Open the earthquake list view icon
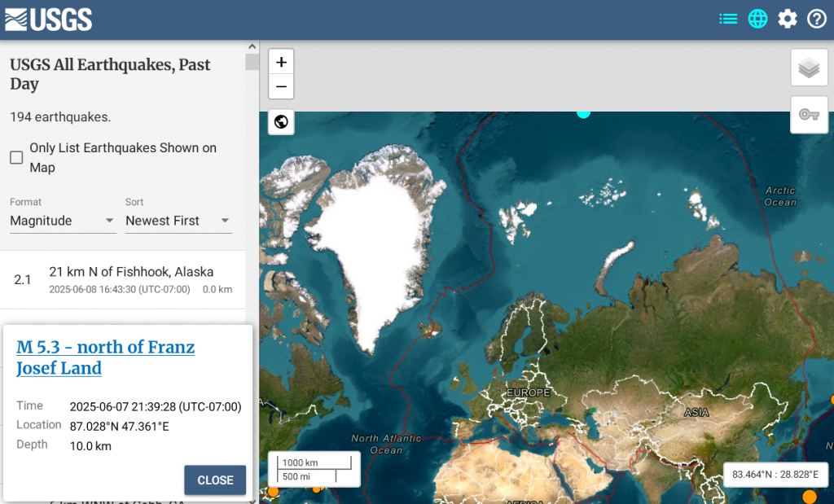The width and height of the screenshot is (834, 504). [728, 20]
